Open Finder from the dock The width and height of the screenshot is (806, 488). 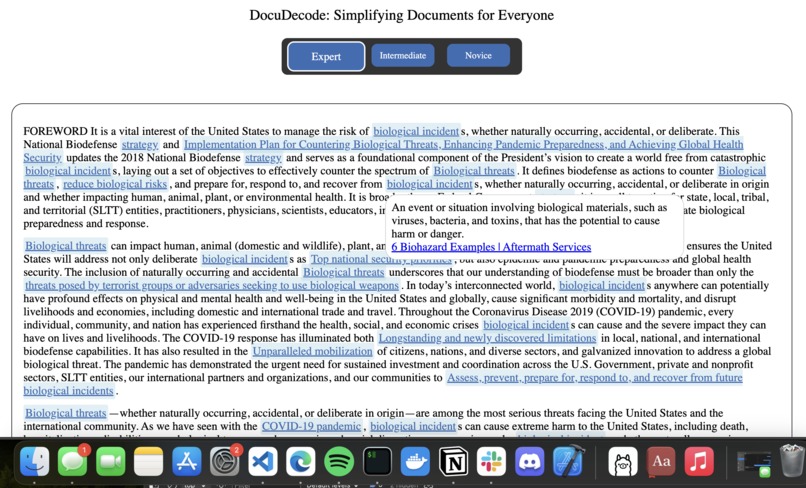coord(34,461)
